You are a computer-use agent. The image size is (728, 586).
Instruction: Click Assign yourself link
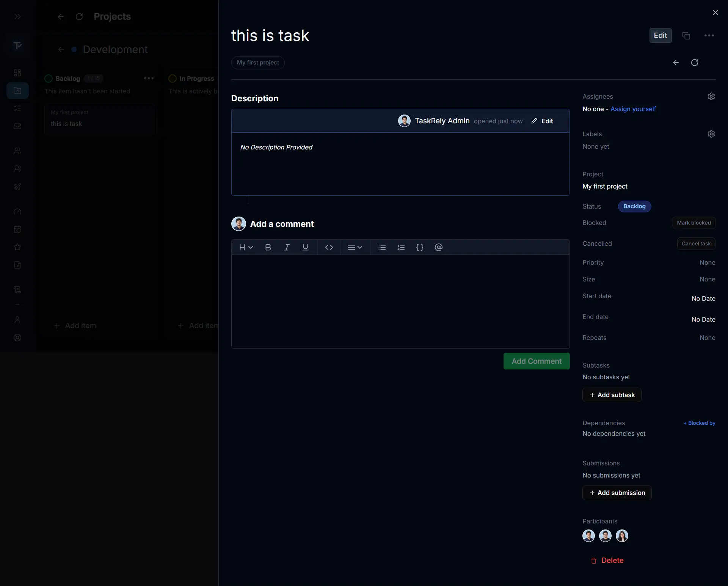pyautogui.click(x=633, y=109)
